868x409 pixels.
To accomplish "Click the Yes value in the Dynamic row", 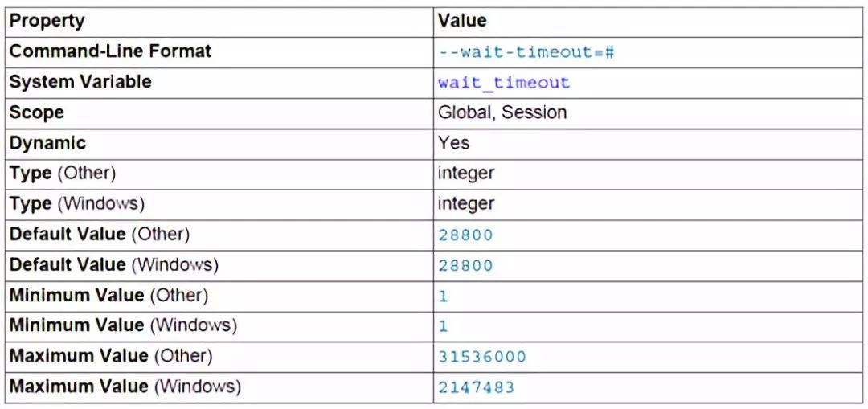I will pos(453,143).
